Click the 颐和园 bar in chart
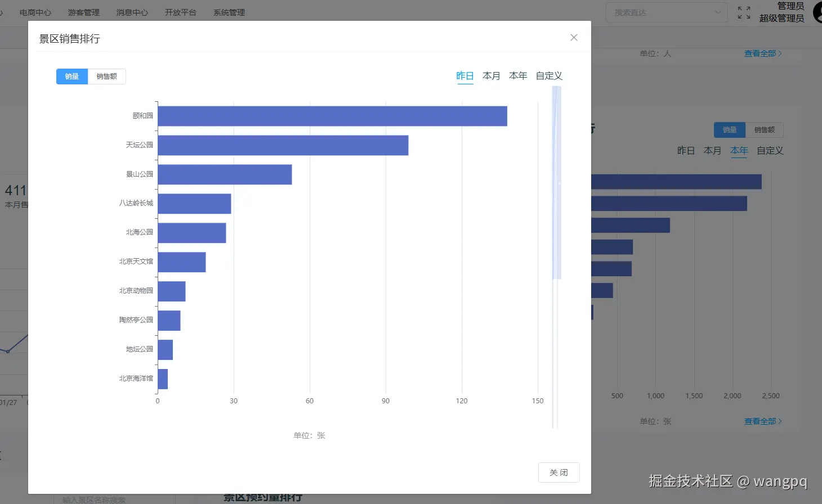 coord(332,116)
